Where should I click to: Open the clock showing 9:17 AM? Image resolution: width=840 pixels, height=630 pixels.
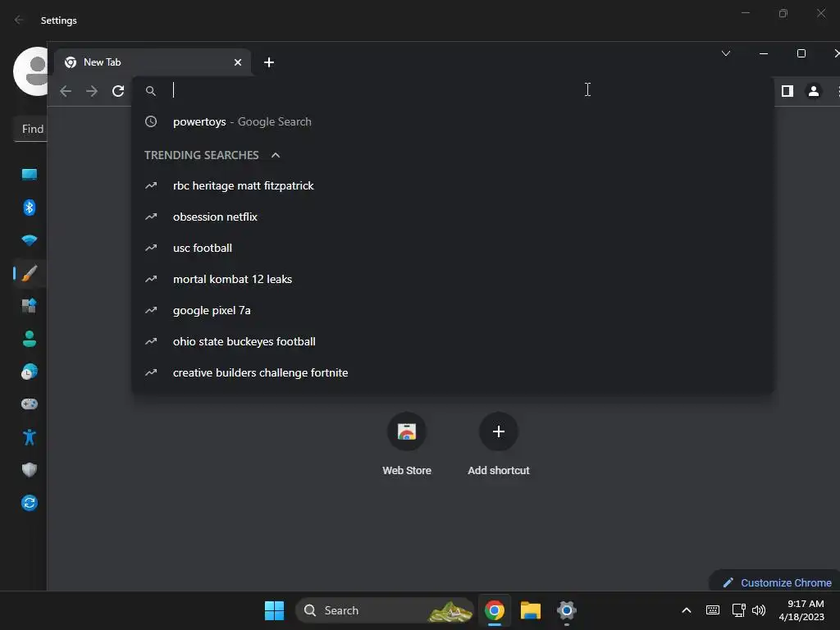click(x=801, y=610)
